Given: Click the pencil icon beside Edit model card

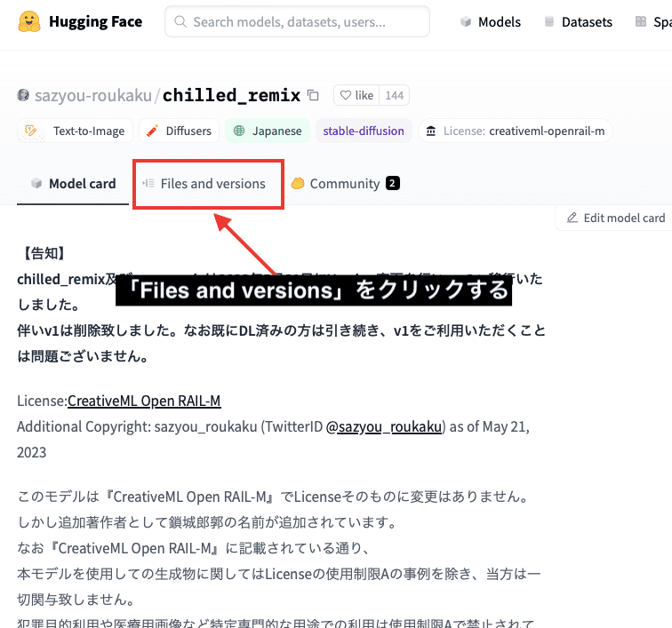Looking at the screenshot, I should (572, 218).
